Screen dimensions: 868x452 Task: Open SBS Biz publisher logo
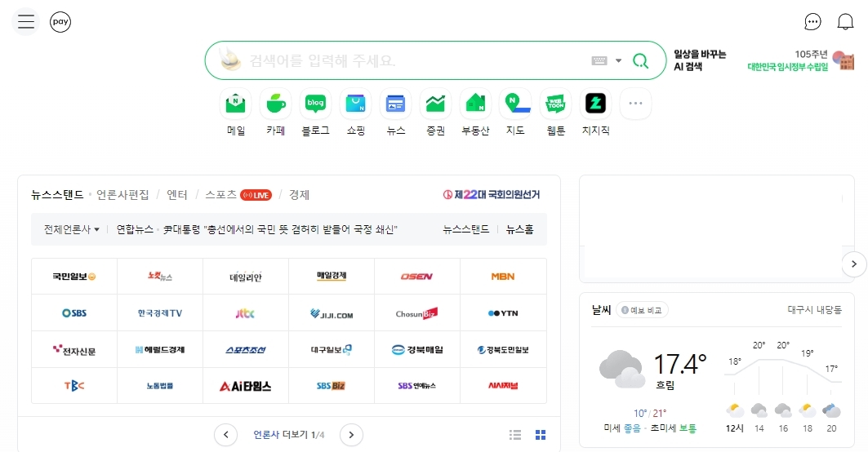(332, 386)
